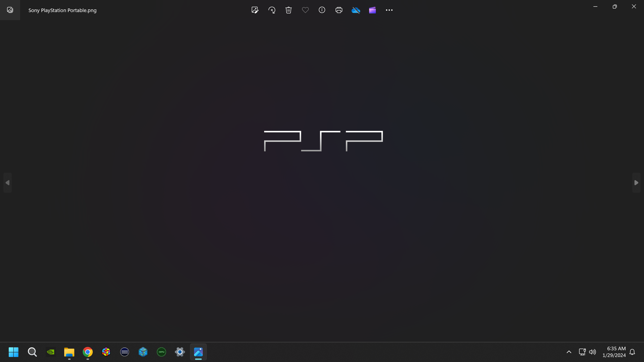Open the volume speaker tray icon

(592, 352)
